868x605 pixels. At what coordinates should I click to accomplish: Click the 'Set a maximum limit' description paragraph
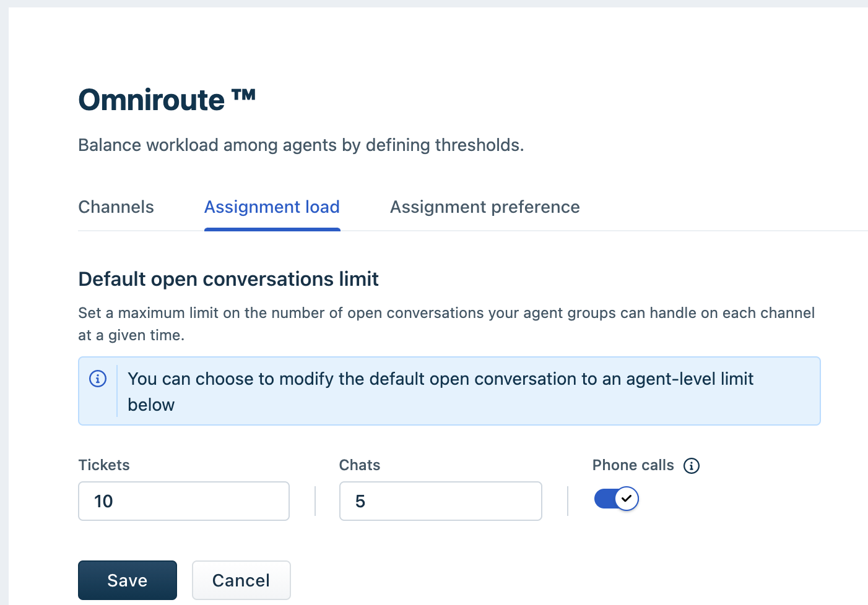446,324
